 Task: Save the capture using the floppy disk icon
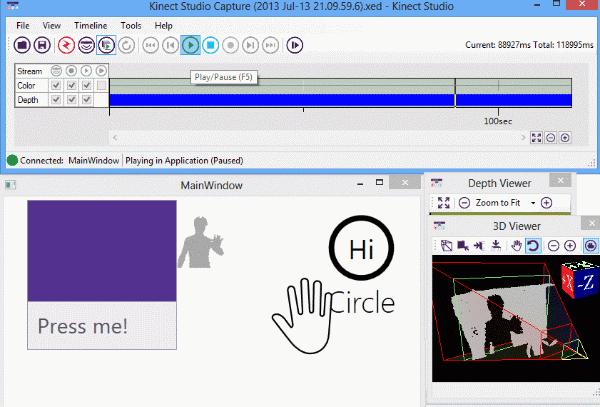[x=42, y=45]
